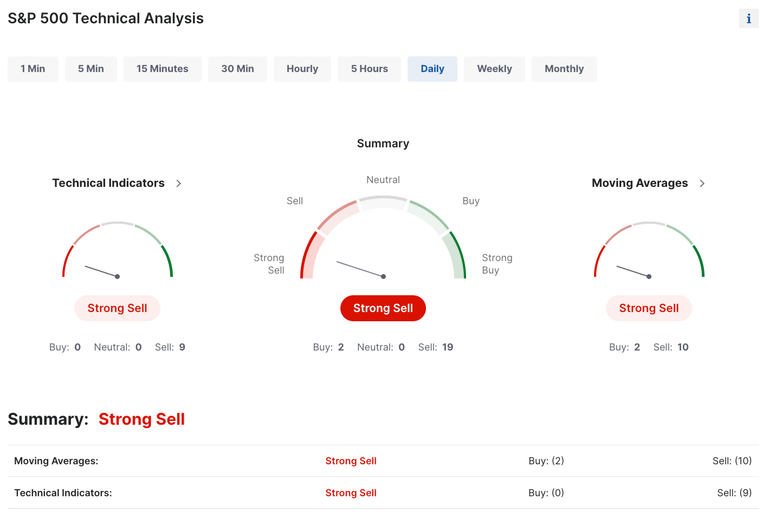Select the 5 Min timeframe tab
This screenshot has width=775, height=532.
[x=91, y=69]
